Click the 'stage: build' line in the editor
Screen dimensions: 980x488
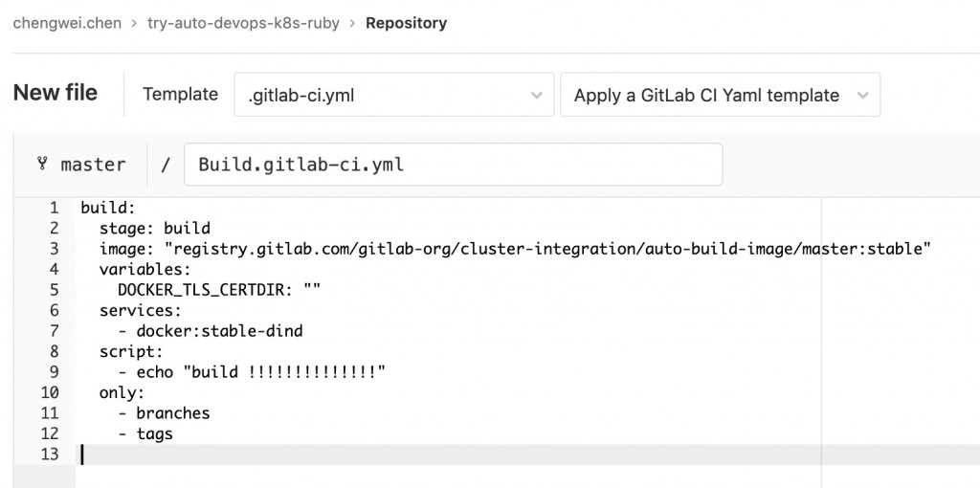point(155,228)
